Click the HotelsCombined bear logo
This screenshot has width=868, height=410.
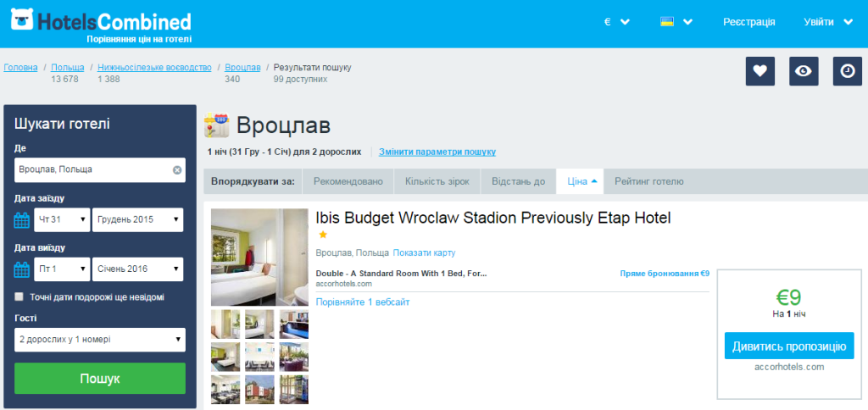pyautogui.click(x=22, y=19)
